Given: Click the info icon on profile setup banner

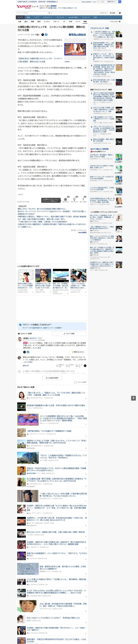Looking at the screenshot, I should click(x=20, y=325).
